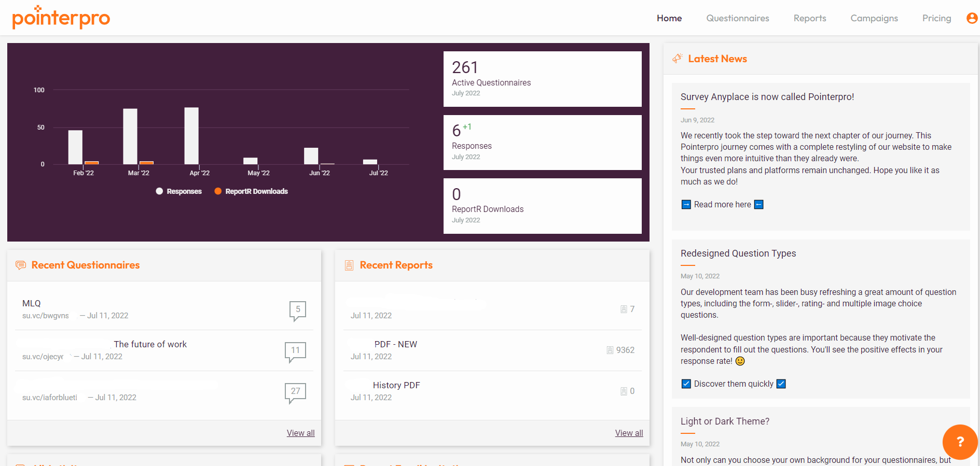This screenshot has height=466, width=980.
Task: Click the page icon beside count 7
Action: (624, 309)
